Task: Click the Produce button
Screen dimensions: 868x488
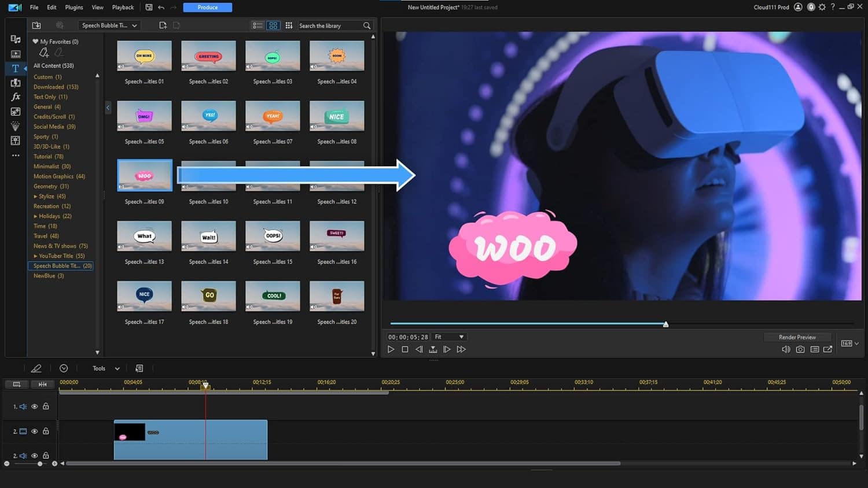Action: click(x=207, y=8)
